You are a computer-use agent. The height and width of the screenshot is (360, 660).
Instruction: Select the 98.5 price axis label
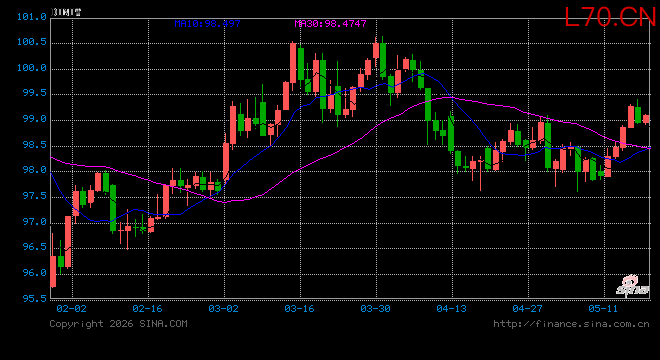(x=35, y=145)
